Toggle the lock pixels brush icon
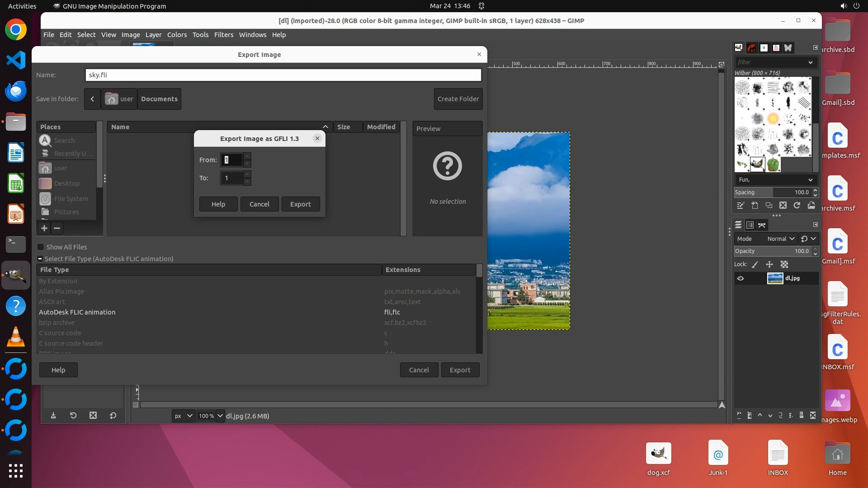The image size is (868, 488). 755,265
